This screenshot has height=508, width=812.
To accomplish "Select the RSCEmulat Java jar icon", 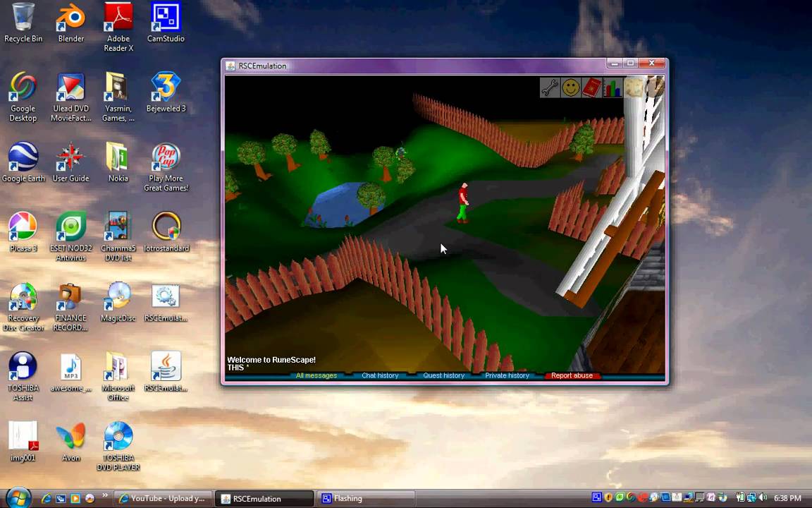I will click(166, 373).
